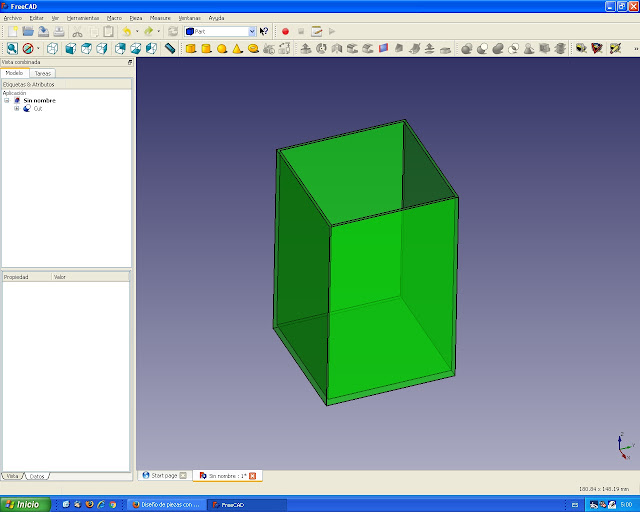The height and width of the screenshot is (512, 640).
Task: Open the Ayuda menu
Action: coord(216,18)
